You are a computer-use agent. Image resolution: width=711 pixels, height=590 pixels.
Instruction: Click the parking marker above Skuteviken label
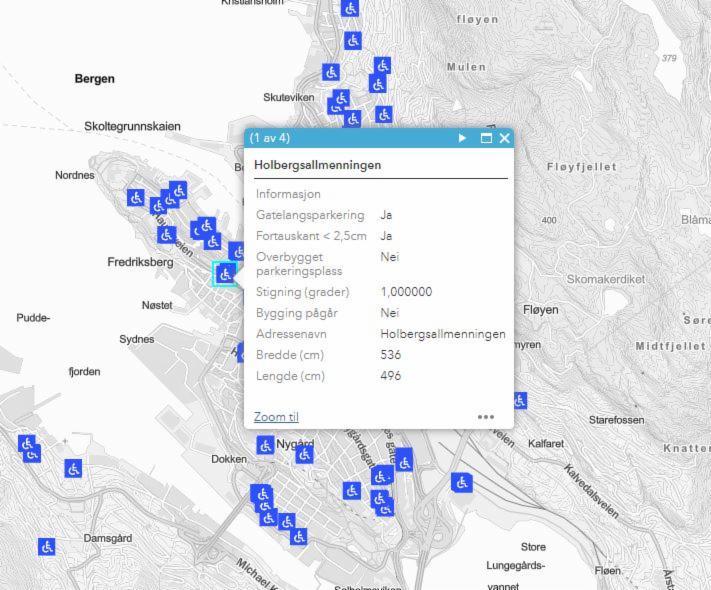tap(331, 72)
